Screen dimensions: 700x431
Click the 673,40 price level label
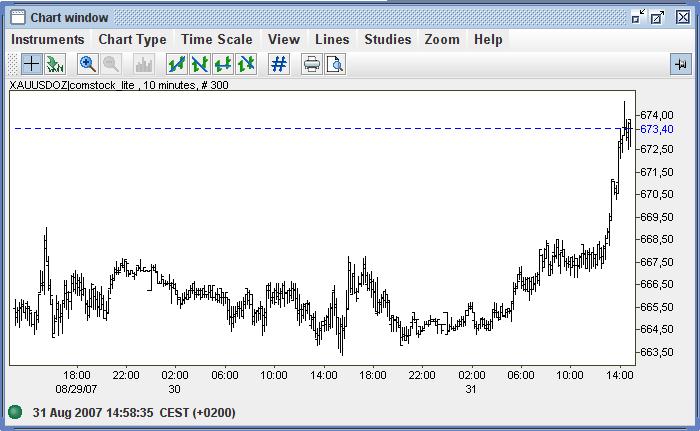tap(656, 129)
